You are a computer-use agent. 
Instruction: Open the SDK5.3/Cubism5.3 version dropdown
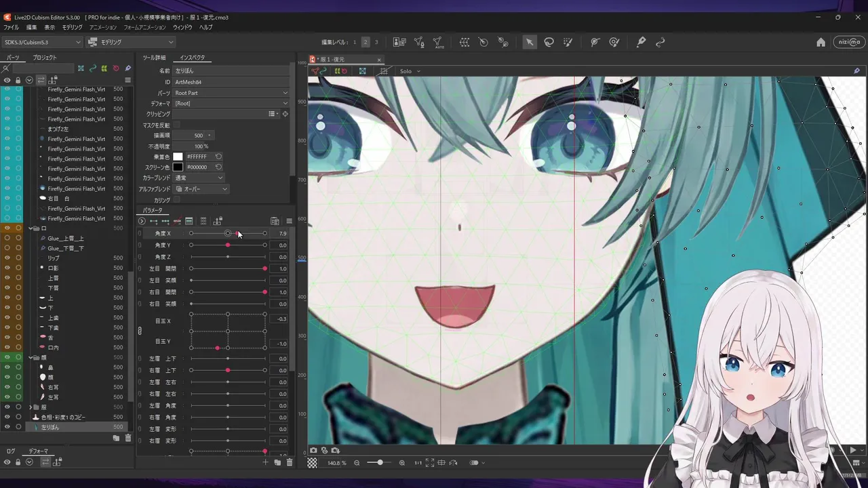[x=42, y=42]
